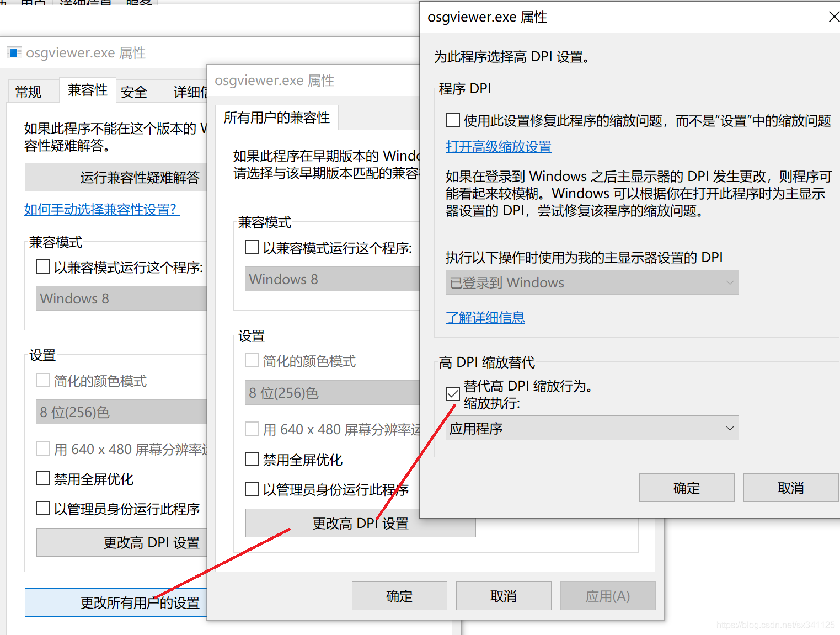Enable compatibility mode checkbox in the all-users dialog
Viewport: 840px width, 635px height.
(x=252, y=247)
